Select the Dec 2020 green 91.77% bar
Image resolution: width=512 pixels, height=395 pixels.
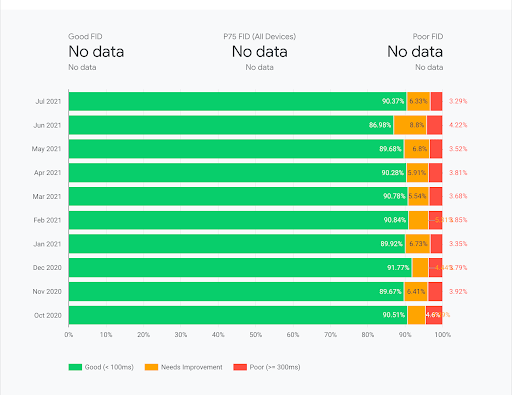[x=240, y=268]
